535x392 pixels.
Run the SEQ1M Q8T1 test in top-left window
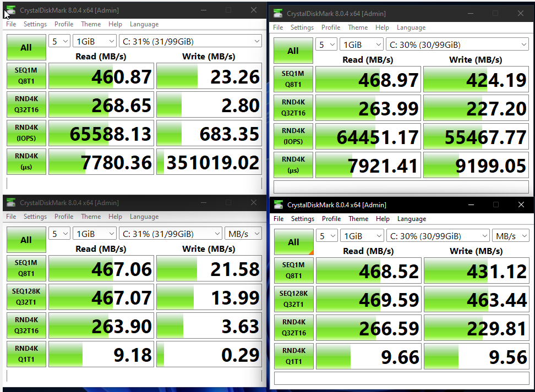tap(26, 76)
